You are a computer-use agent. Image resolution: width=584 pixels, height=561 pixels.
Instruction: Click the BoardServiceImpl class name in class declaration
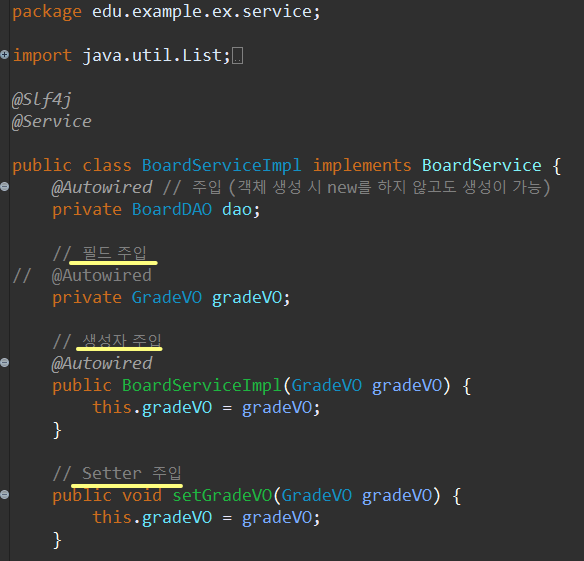coord(222,165)
